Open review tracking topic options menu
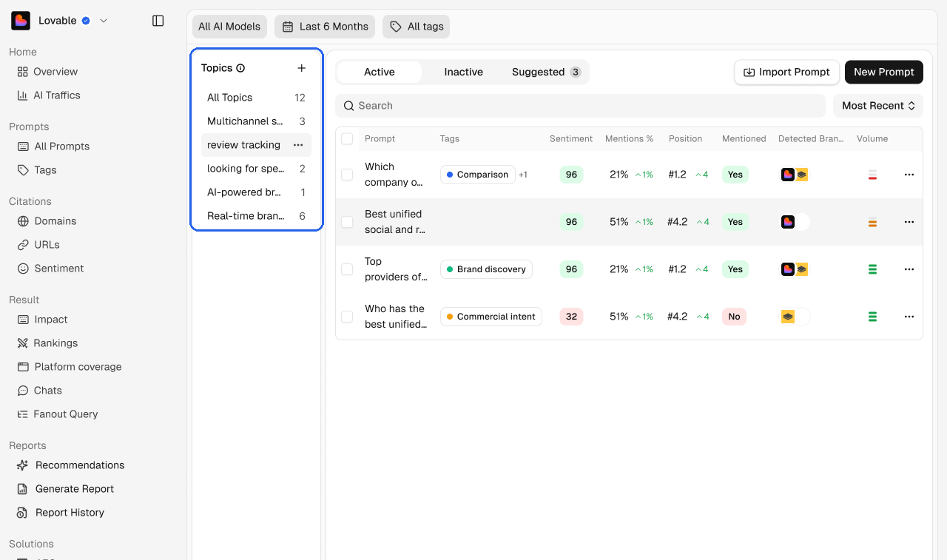Screen dimensions: 947x560 (x=298, y=145)
